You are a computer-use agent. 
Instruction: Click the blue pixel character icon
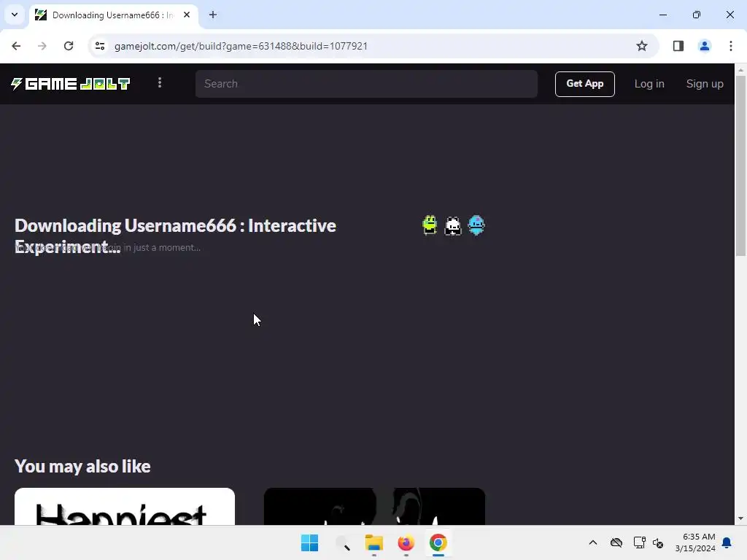point(476,225)
